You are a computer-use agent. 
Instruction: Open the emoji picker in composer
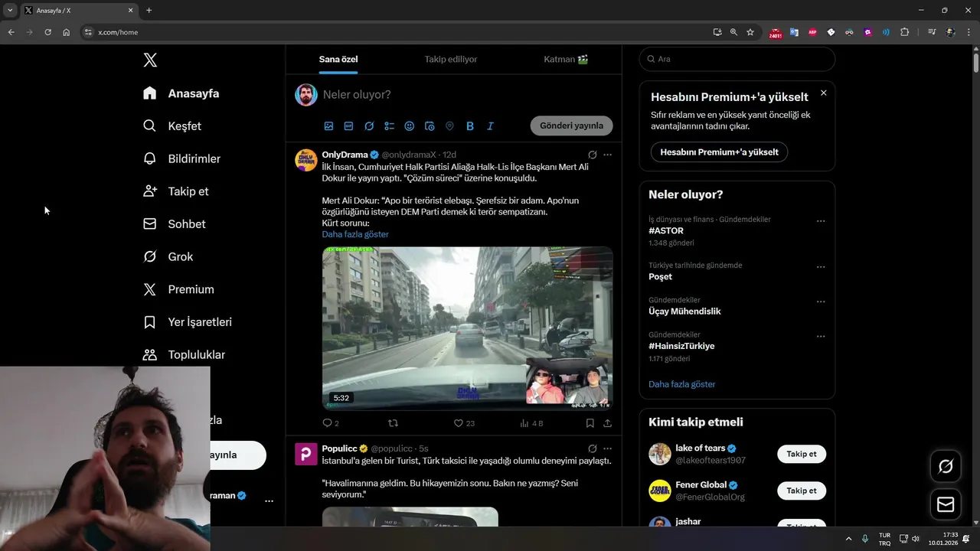(410, 126)
